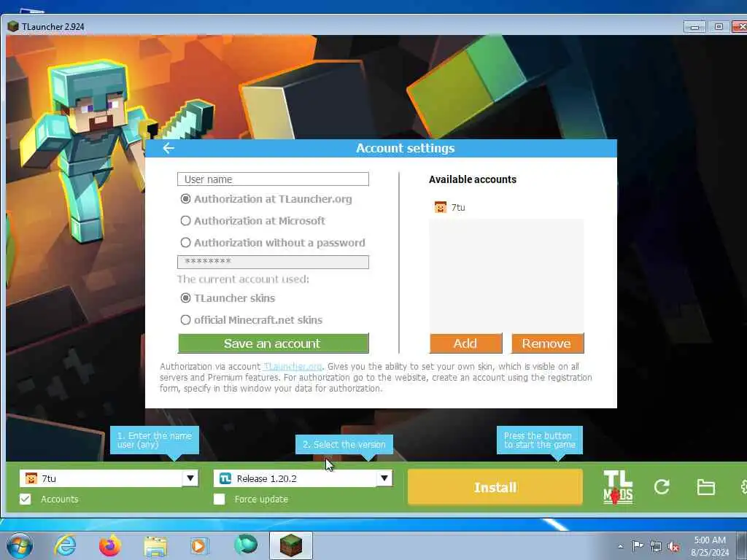
Task: Minimize the TLauncher window
Action: pyautogui.click(x=694, y=27)
